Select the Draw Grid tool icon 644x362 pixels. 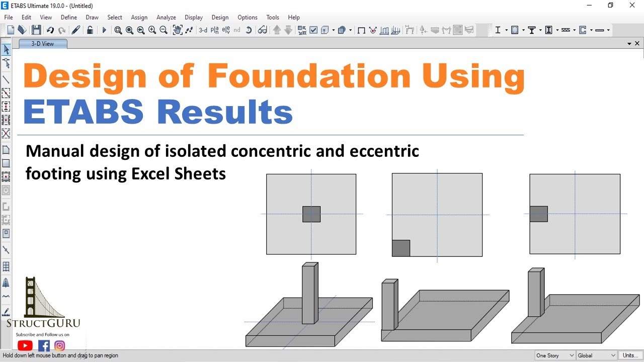pos(6,266)
